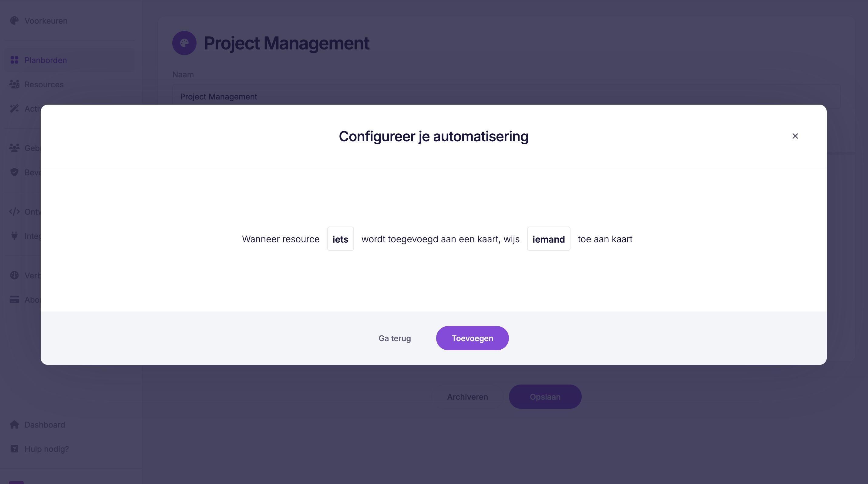The width and height of the screenshot is (868, 484).
Task: Click the Dashboard icon in sidebar
Action: coord(14,424)
